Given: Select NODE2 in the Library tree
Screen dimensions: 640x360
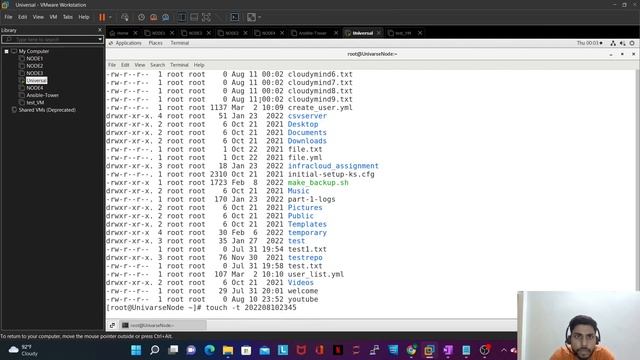Looking at the screenshot, I should pos(34,66).
